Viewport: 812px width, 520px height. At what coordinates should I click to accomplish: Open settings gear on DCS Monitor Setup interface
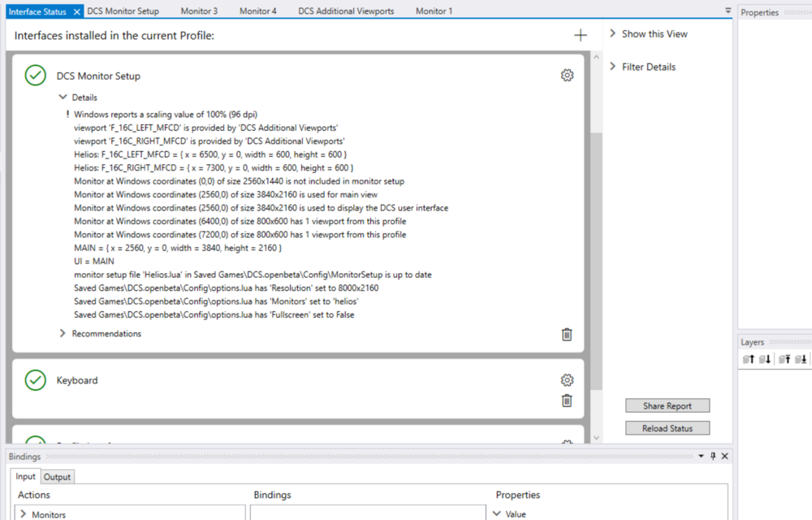(x=567, y=76)
